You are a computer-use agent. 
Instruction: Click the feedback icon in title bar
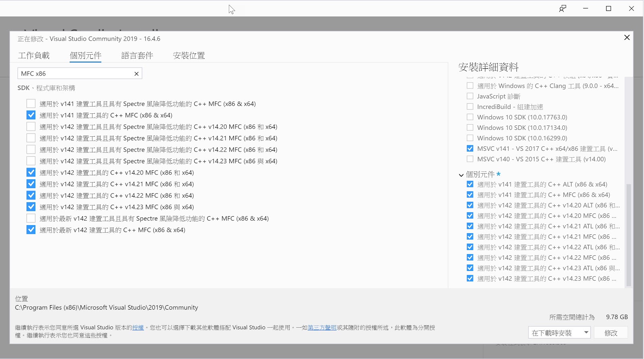click(563, 8)
